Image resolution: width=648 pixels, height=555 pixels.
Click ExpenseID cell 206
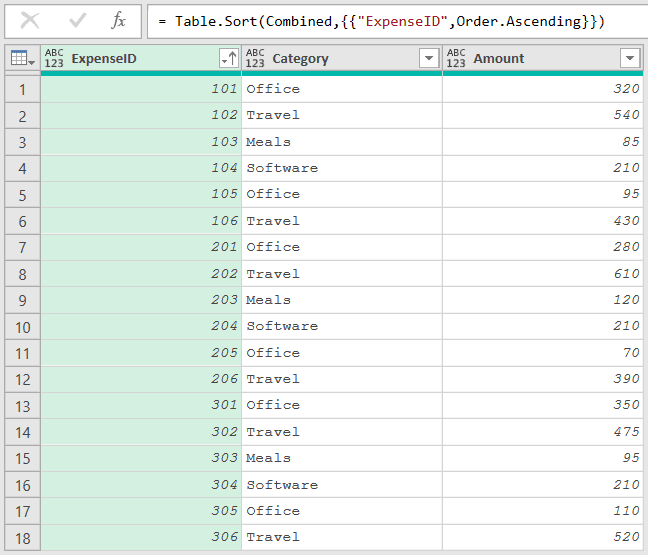[141, 379]
